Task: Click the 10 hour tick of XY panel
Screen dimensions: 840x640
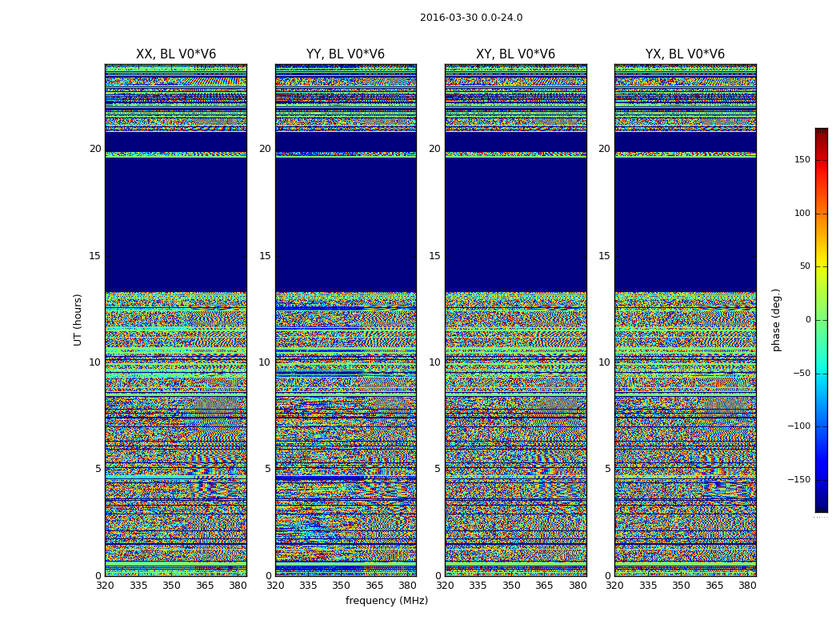Action: (434, 362)
